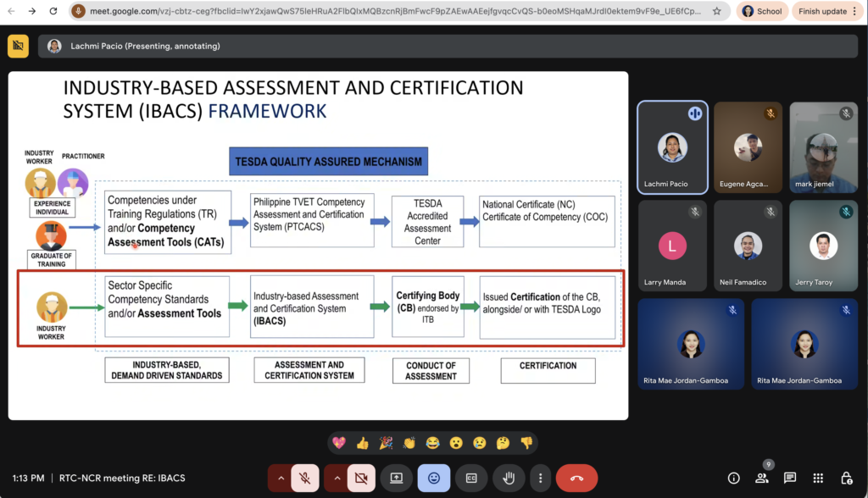This screenshot has height=498, width=868.
Task: Open the School profile button
Action: point(761,11)
